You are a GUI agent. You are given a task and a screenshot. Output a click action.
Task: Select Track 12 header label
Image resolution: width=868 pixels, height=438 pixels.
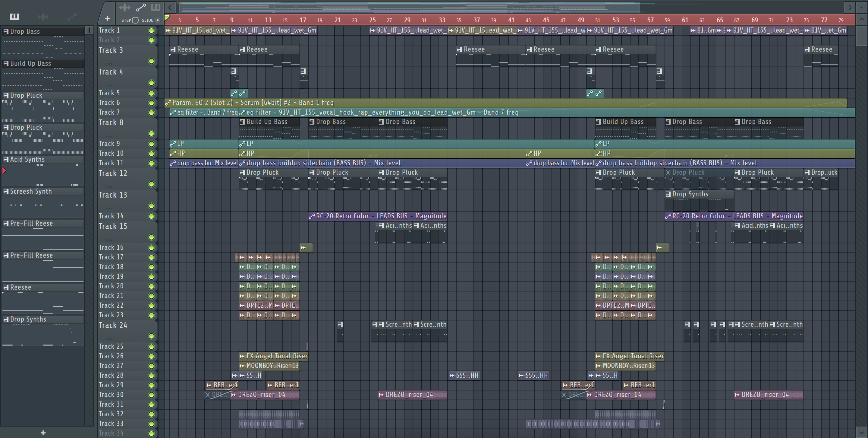pyautogui.click(x=113, y=173)
